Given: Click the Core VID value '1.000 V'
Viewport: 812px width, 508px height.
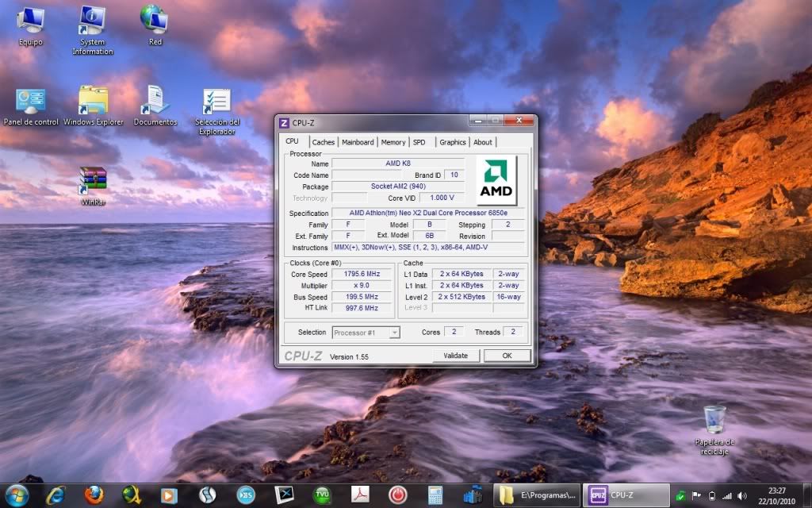Looking at the screenshot, I should (442, 198).
